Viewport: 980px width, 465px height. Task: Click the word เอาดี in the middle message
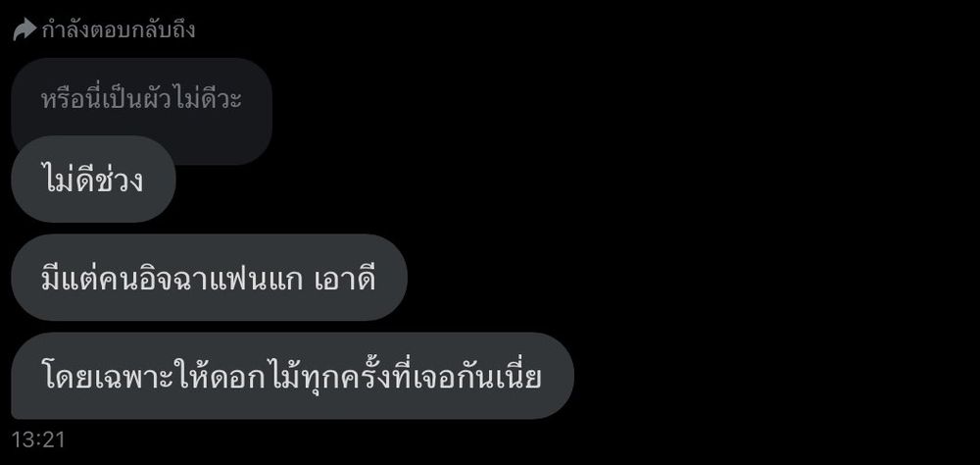pos(346,278)
